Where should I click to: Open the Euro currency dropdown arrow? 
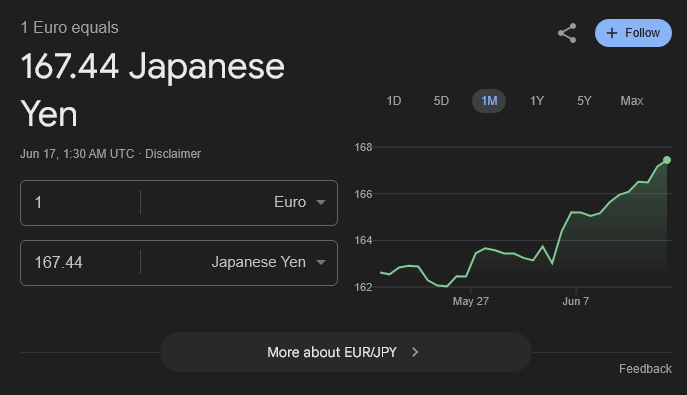click(x=321, y=202)
